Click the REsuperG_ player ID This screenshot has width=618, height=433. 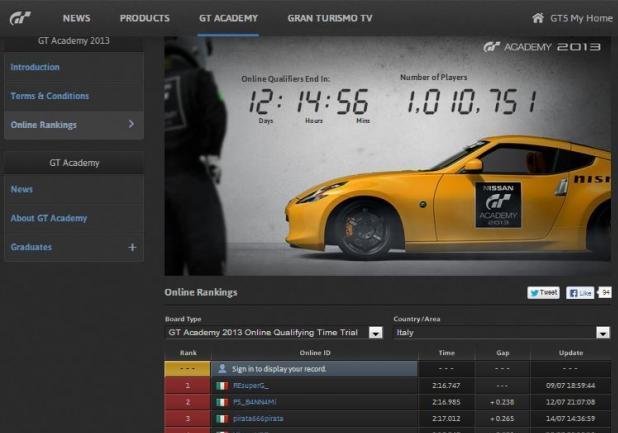click(251, 385)
